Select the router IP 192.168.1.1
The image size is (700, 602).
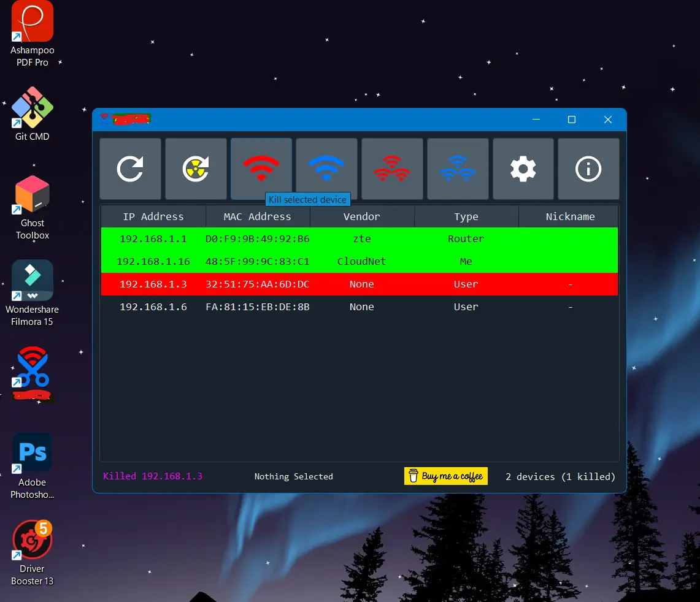click(153, 238)
